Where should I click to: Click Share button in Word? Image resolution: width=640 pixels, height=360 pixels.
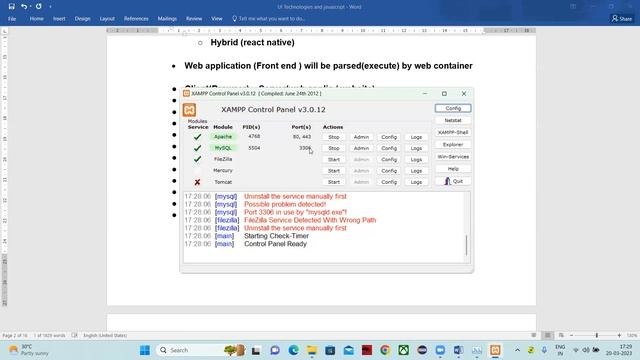pyautogui.click(x=622, y=19)
